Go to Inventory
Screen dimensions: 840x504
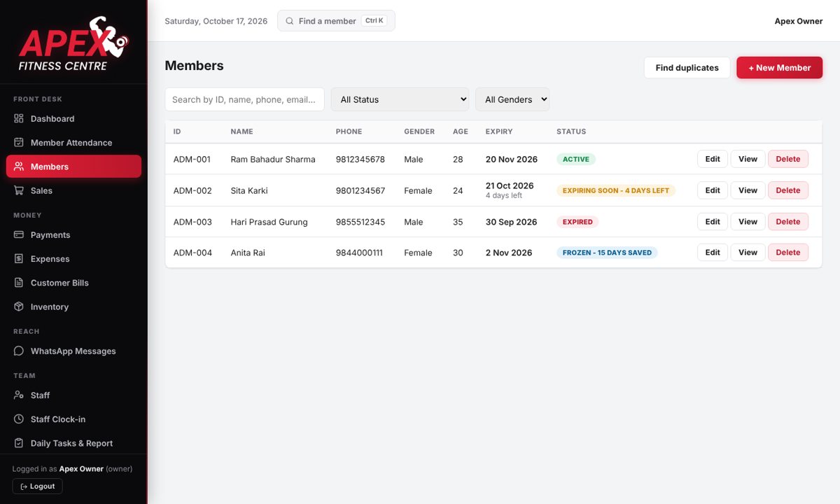pyautogui.click(x=73, y=307)
